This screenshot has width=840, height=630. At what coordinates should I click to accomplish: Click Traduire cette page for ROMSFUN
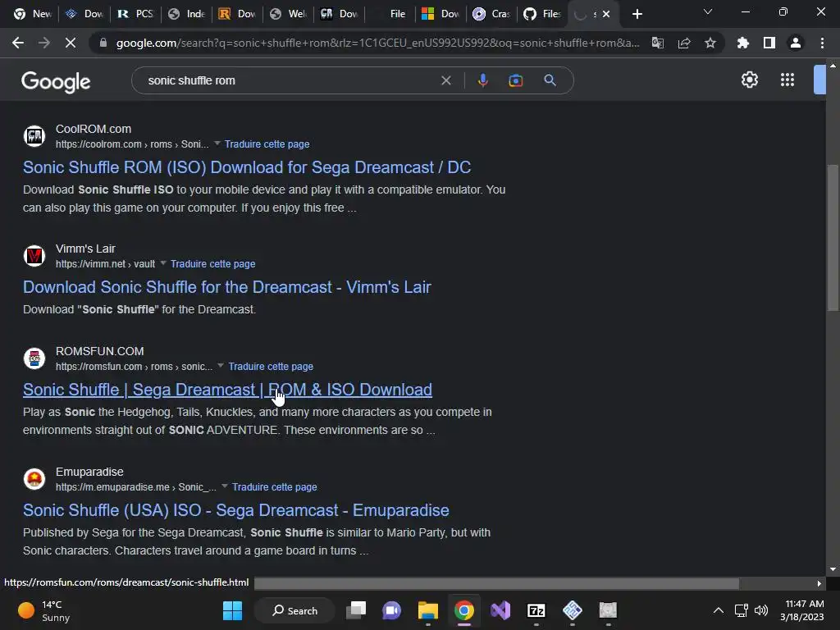click(x=271, y=367)
